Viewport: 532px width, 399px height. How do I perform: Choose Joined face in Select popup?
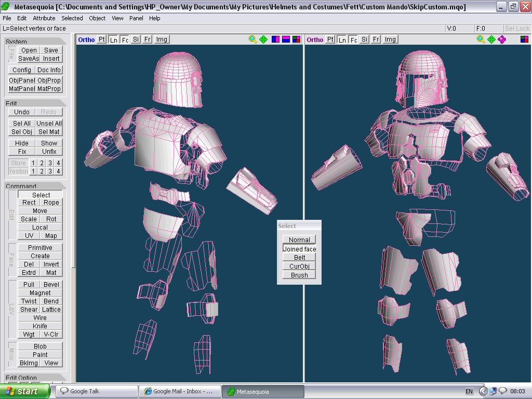299,249
